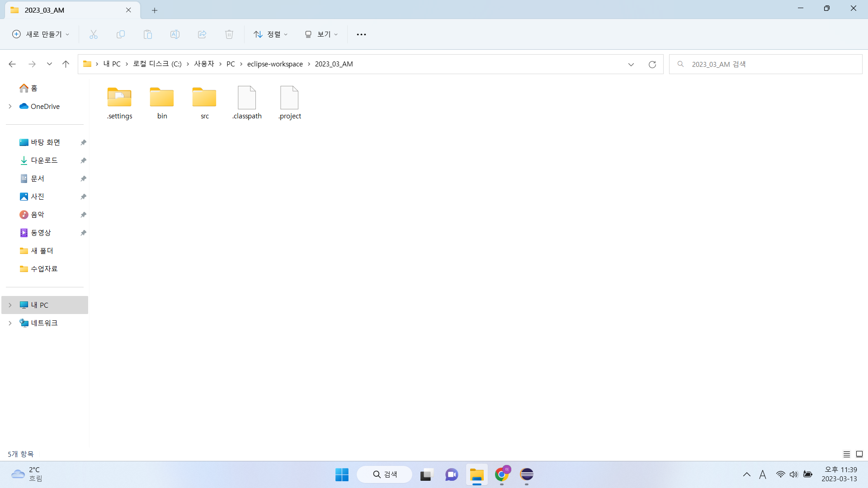Go up one folder level

[x=66, y=64]
